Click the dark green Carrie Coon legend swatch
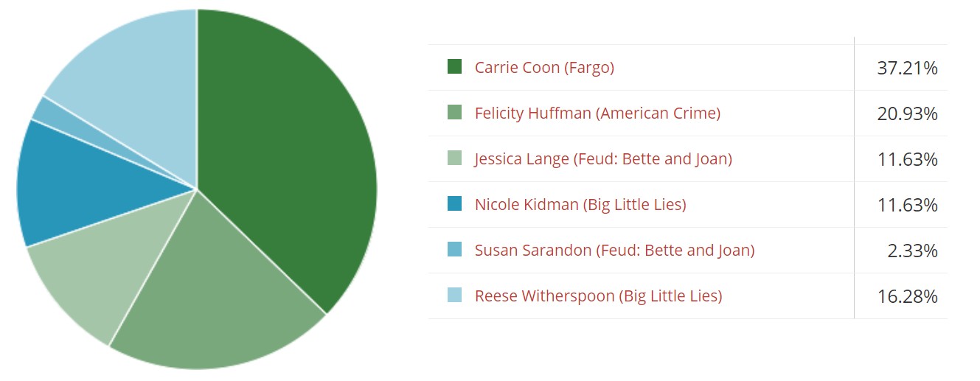 coord(454,67)
